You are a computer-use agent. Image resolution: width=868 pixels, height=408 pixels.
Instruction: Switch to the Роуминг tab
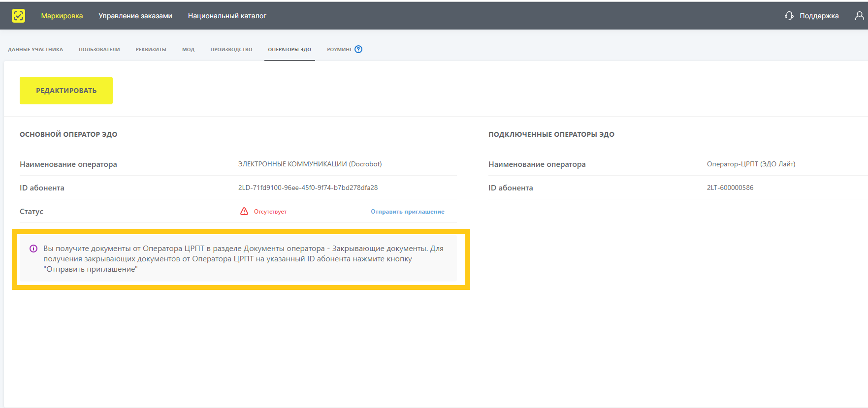tap(340, 49)
